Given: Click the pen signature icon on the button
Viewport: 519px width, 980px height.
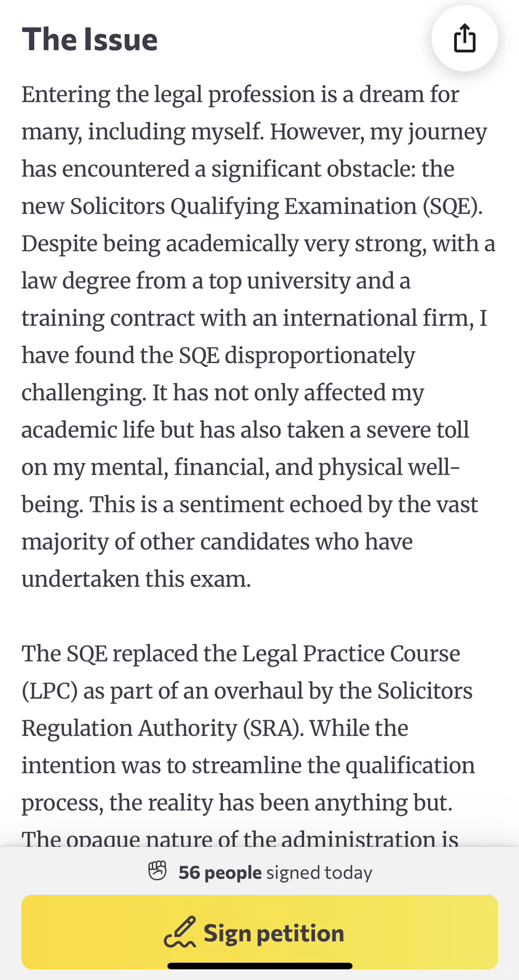Looking at the screenshot, I should pyautogui.click(x=180, y=933).
